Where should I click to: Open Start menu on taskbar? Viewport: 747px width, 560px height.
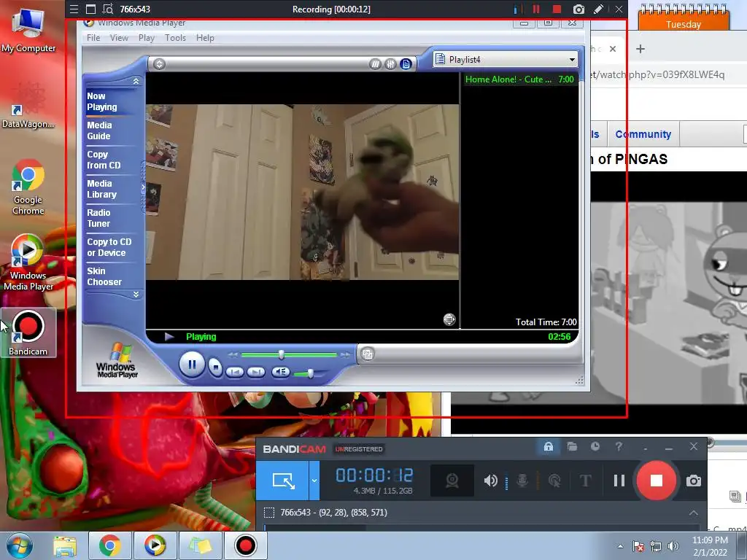pyautogui.click(x=20, y=545)
